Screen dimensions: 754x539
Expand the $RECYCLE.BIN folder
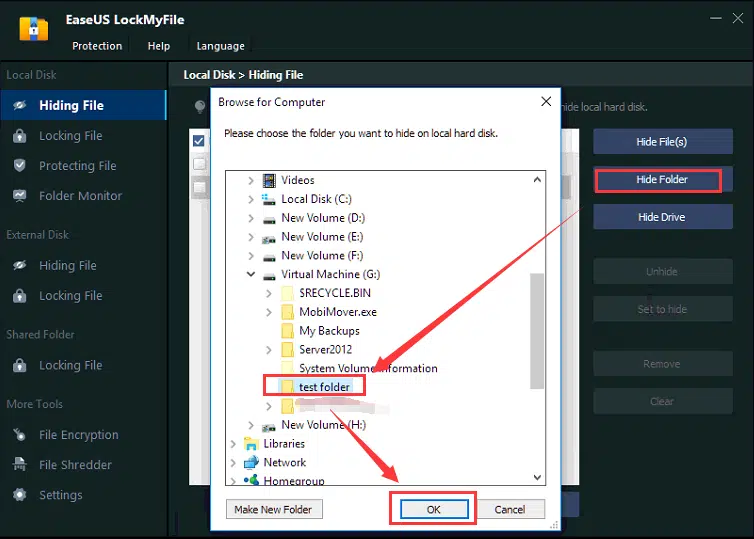[x=269, y=293]
